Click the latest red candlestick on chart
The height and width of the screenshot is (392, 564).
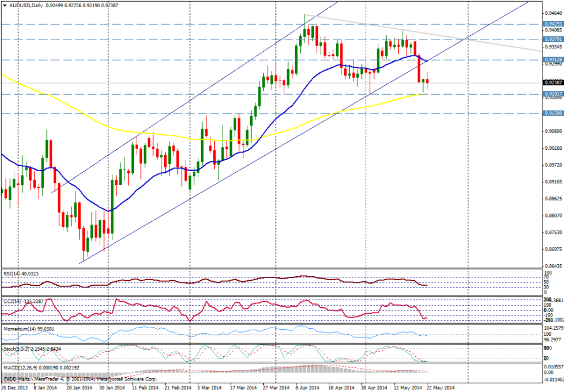[427, 81]
